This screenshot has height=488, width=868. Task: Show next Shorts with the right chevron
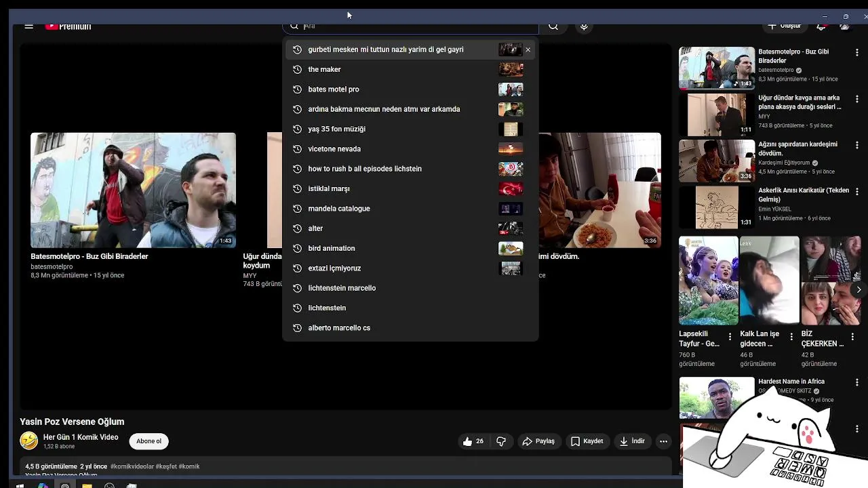859,289
